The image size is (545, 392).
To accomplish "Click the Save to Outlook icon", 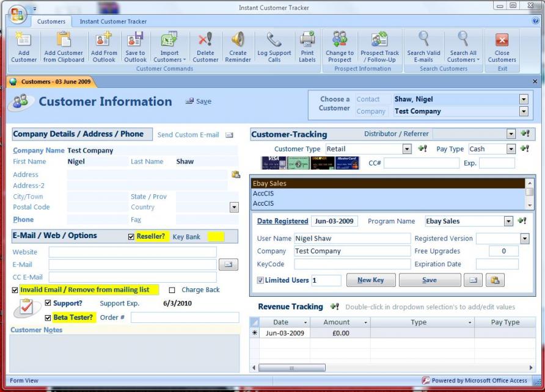I will [135, 39].
